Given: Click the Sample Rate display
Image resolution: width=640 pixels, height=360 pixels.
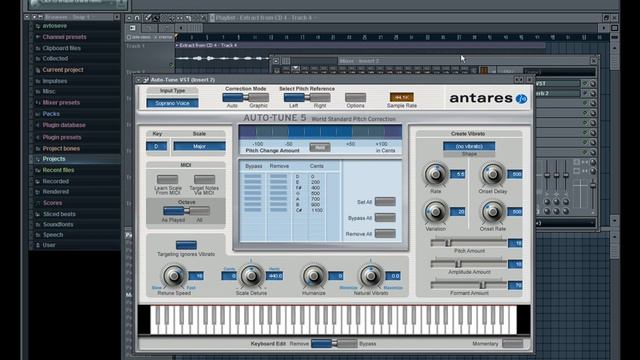Looking at the screenshot, I should (x=402, y=98).
